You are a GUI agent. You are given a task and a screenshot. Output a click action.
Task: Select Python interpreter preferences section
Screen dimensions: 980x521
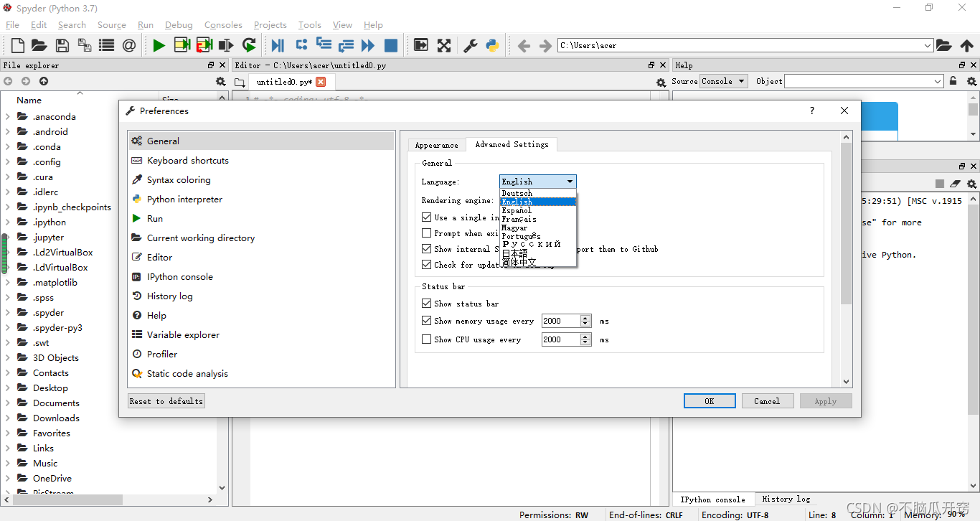pyautogui.click(x=261, y=199)
